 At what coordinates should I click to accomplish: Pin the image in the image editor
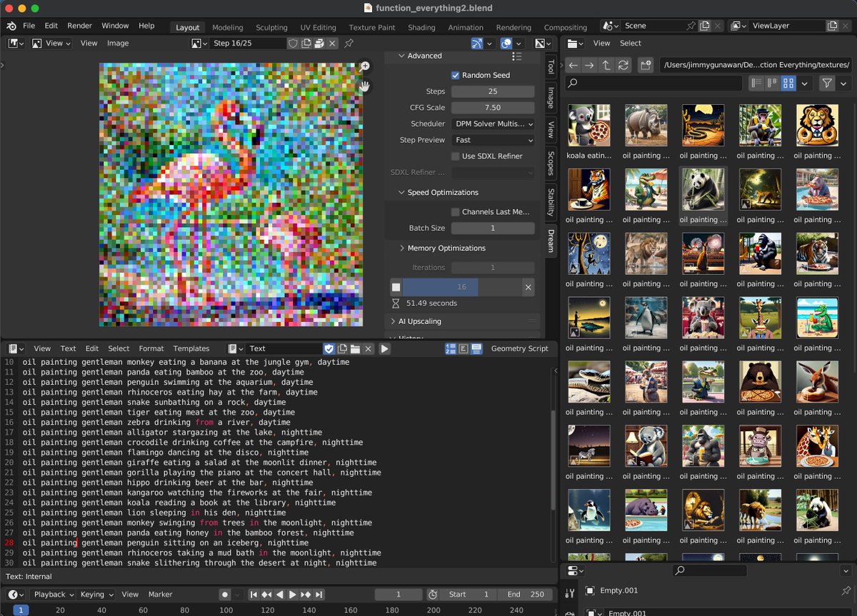(x=349, y=44)
